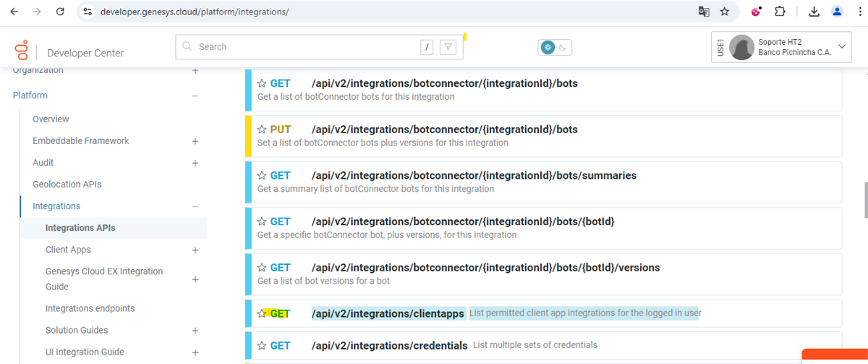Open the pink extension icon
Viewport: 868px width, 364px height.
757,12
